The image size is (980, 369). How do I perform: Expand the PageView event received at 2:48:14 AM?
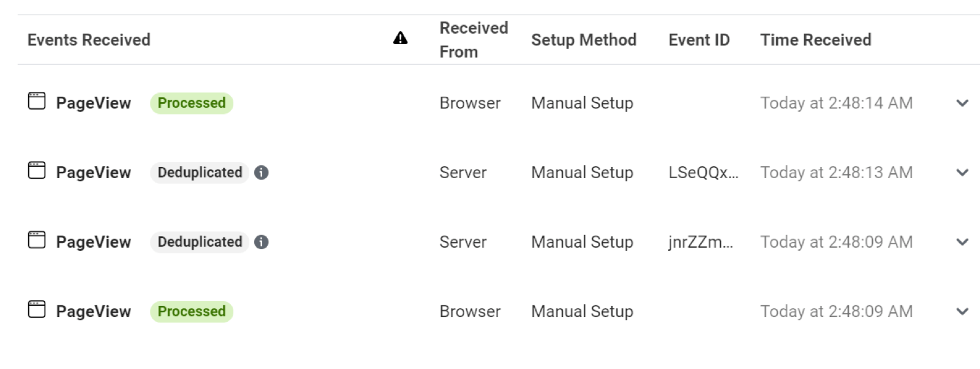point(962,103)
